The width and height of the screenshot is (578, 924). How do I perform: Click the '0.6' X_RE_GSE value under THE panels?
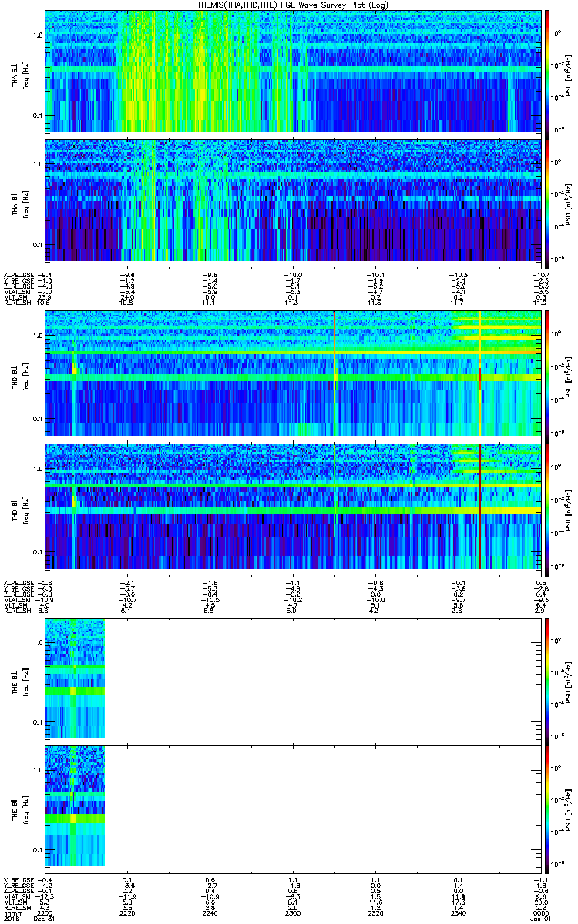click(210, 879)
